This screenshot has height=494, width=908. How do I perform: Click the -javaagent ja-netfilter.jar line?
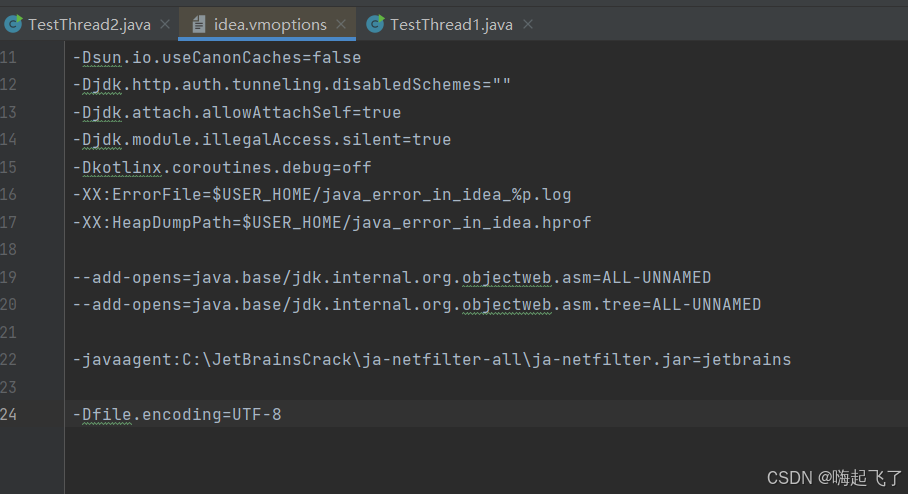pyautogui.click(x=431, y=360)
